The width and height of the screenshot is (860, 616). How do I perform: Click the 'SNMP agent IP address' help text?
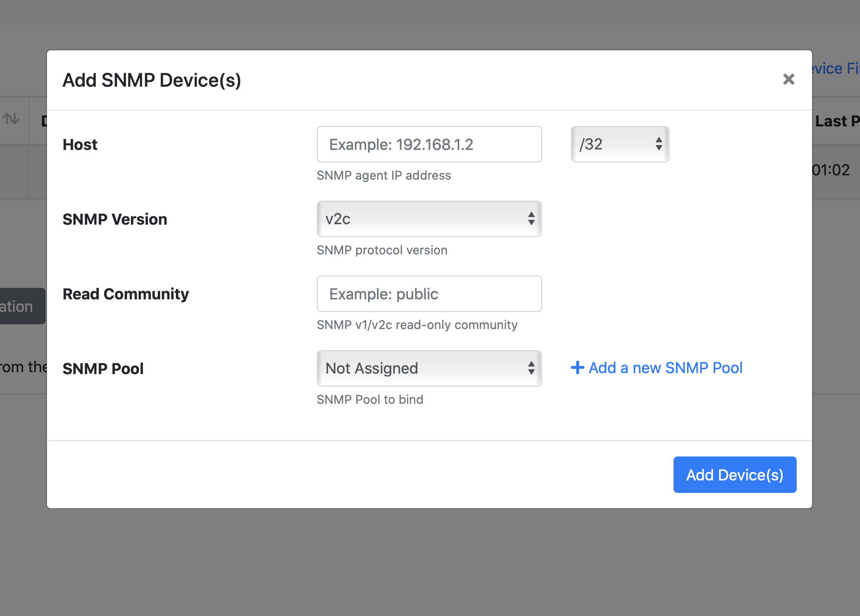point(384,175)
